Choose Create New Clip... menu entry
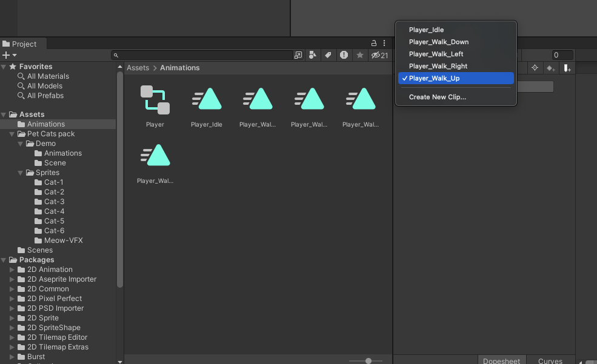Viewport: 597px width, 364px height. tap(437, 97)
